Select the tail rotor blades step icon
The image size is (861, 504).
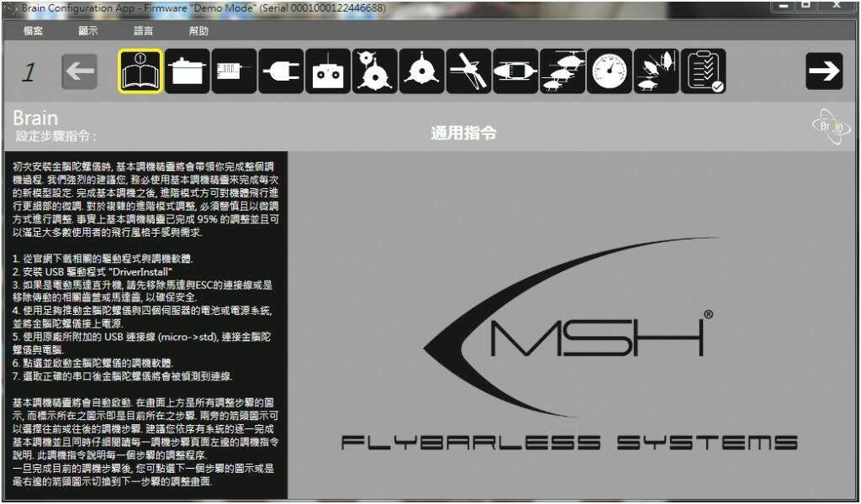click(x=468, y=71)
